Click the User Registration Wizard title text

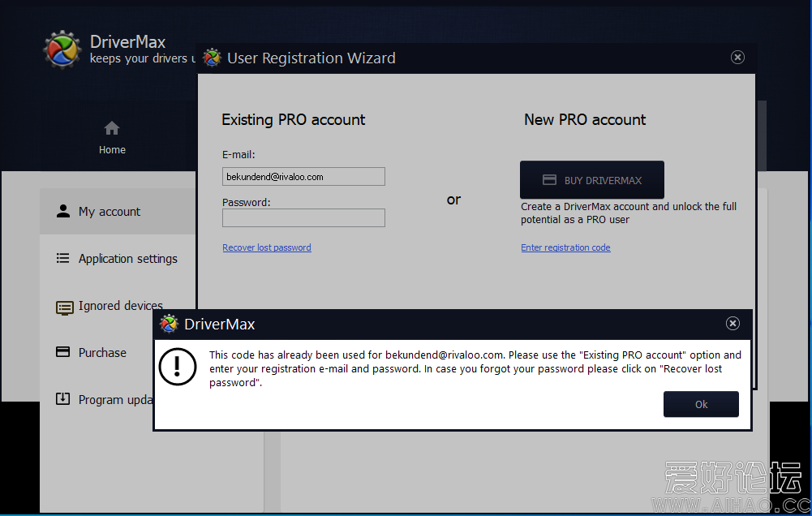(x=311, y=58)
